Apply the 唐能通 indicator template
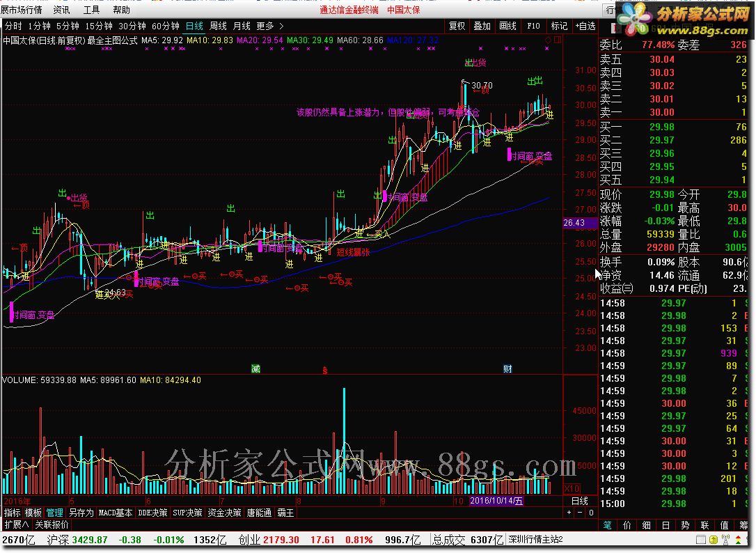Viewport: 756px width, 553px height. (259, 513)
